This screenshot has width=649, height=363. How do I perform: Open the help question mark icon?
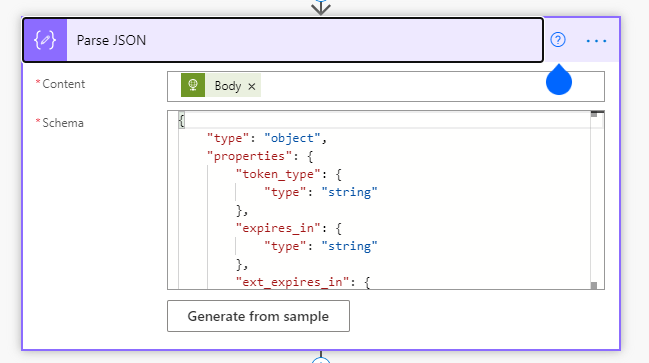coord(558,40)
